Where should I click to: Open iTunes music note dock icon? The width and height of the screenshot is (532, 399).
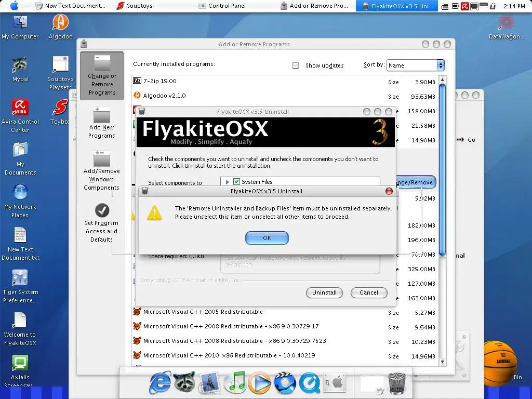pyautogui.click(x=235, y=383)
